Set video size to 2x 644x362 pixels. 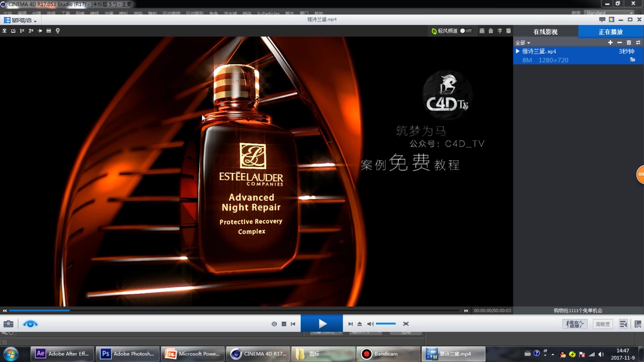pyautogui.click(x=31, y=31)
